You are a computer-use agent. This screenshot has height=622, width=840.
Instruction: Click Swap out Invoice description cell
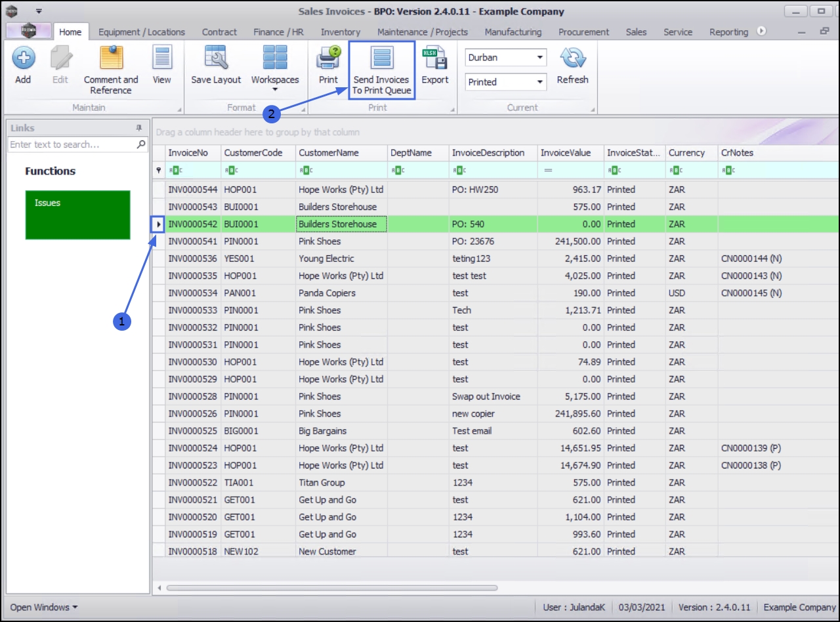point(493,396)
